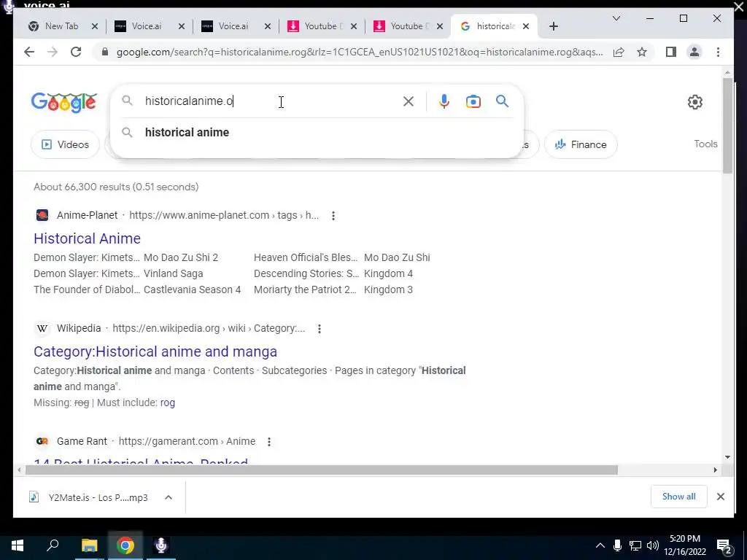Open tab search dropdown chevron
Viewport: 747px width, 560px height.
click(x=616, y=18)
